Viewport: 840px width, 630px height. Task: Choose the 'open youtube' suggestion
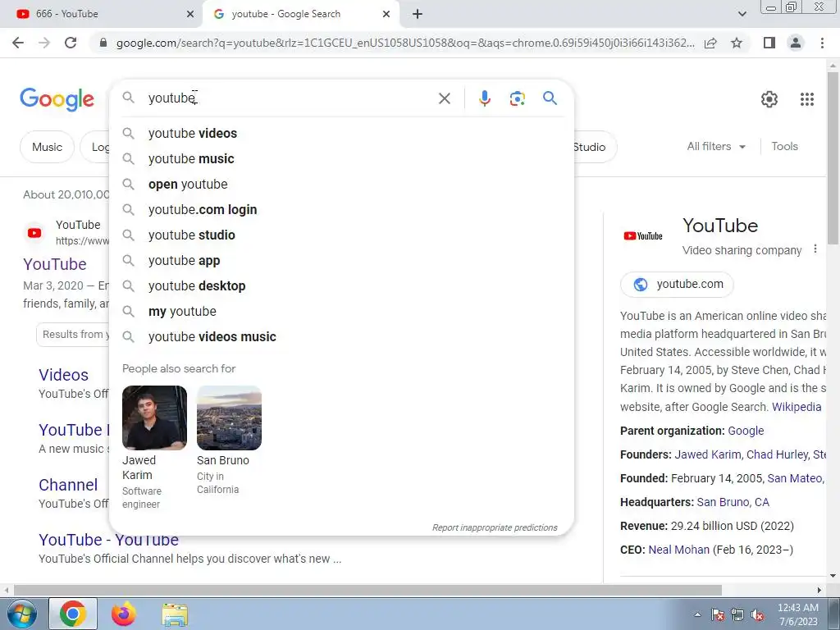pos(341,184)
